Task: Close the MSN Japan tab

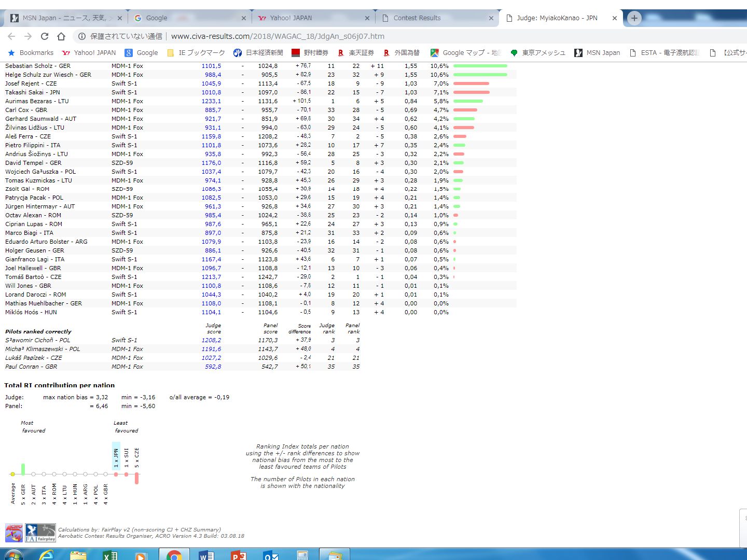Action: point(119,18)
